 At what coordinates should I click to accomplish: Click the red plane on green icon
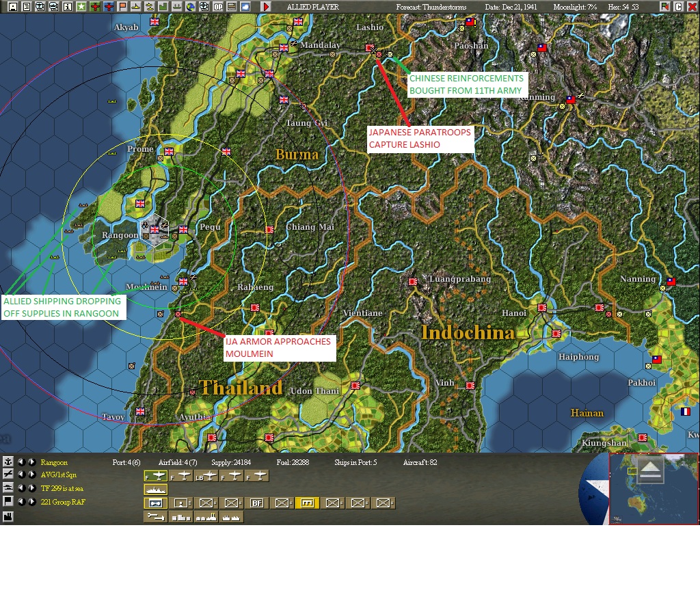(x=94, y=6)
